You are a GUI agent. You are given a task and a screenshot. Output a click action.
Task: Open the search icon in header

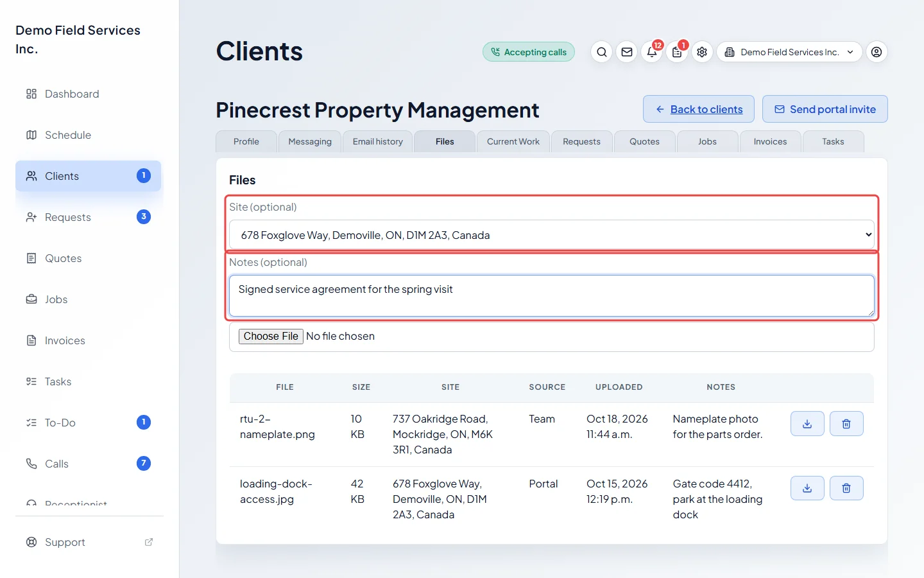(x=601, y=52)
